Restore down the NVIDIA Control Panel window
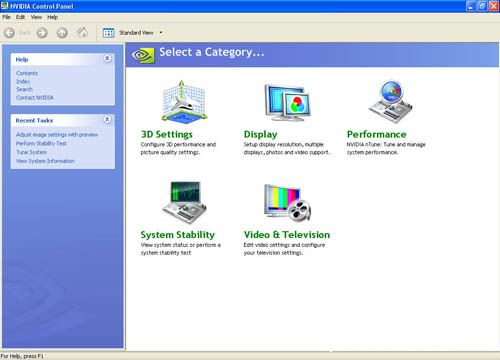 (x=482, y=6)
